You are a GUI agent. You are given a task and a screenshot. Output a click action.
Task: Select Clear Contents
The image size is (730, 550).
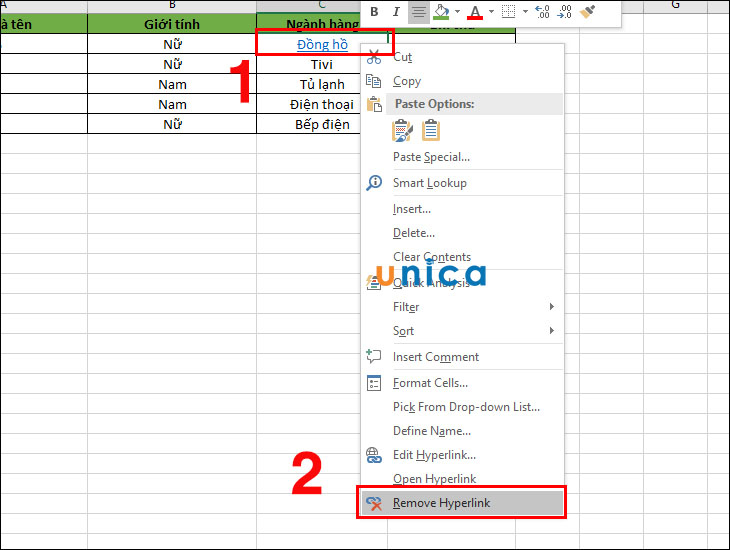pos(432,257)
